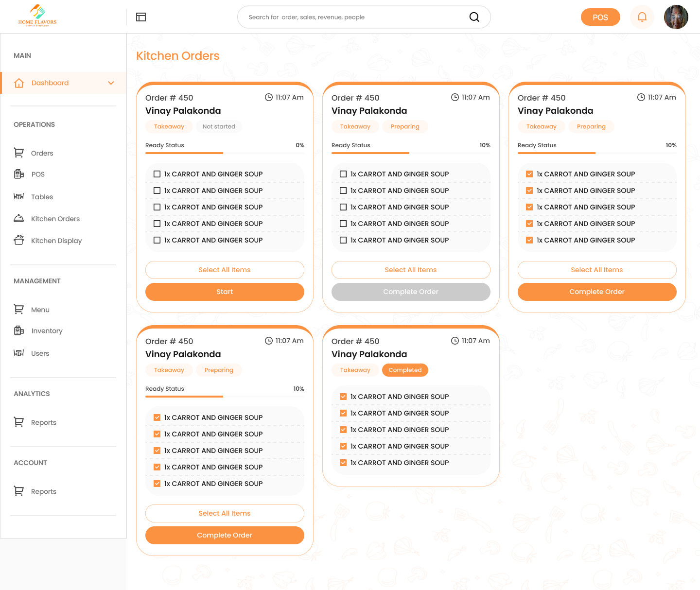Expand the Dashboard chevron arrow
The width and height of the screenshot is (700, 590).
[111, 83]
